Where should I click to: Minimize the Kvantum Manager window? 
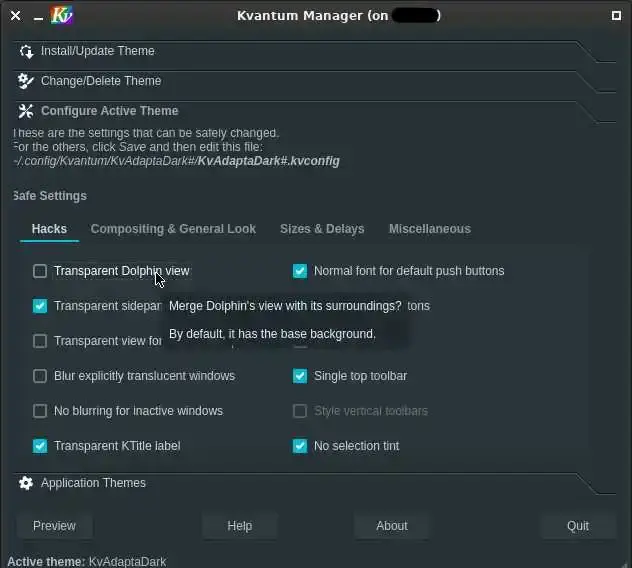point(38,18)
